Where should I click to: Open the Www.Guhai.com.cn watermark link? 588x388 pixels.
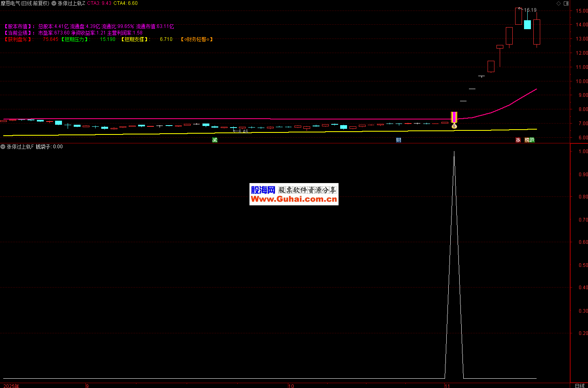point(294,199)
